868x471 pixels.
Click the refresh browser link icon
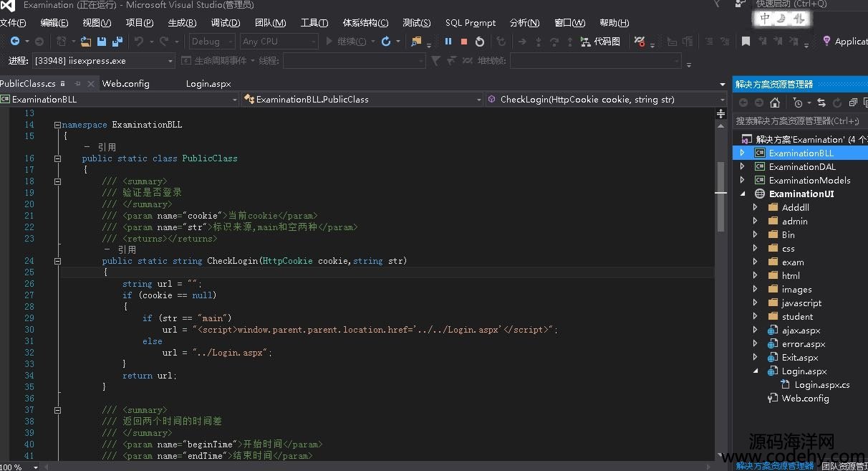386,42
